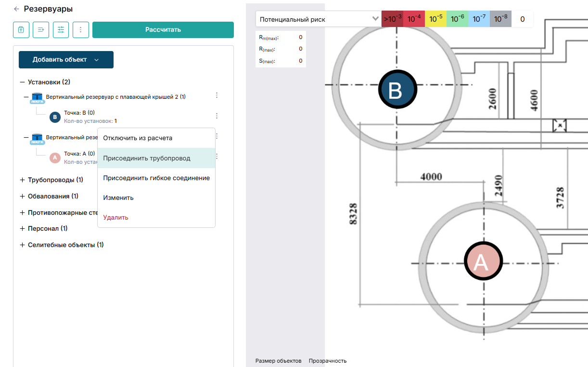This screenshot has height=367, width=588.
Task: Open the sliders settings icon in the toolbar
Action: 61,30
